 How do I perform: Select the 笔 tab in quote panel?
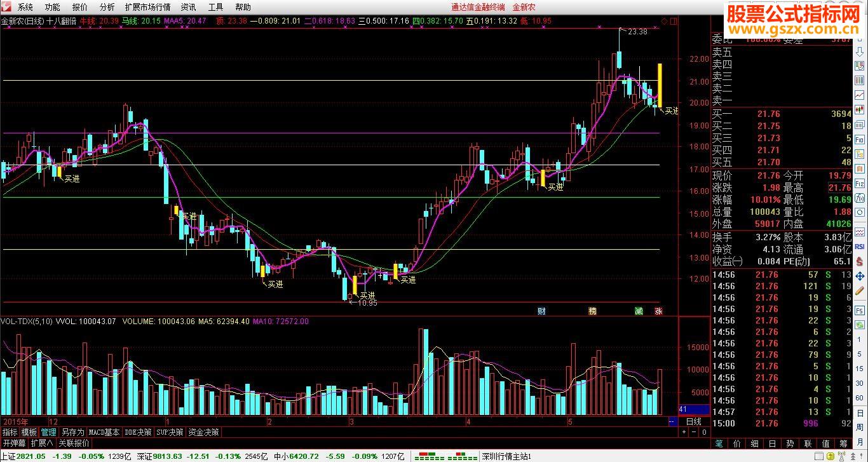(x=719, y=444)
